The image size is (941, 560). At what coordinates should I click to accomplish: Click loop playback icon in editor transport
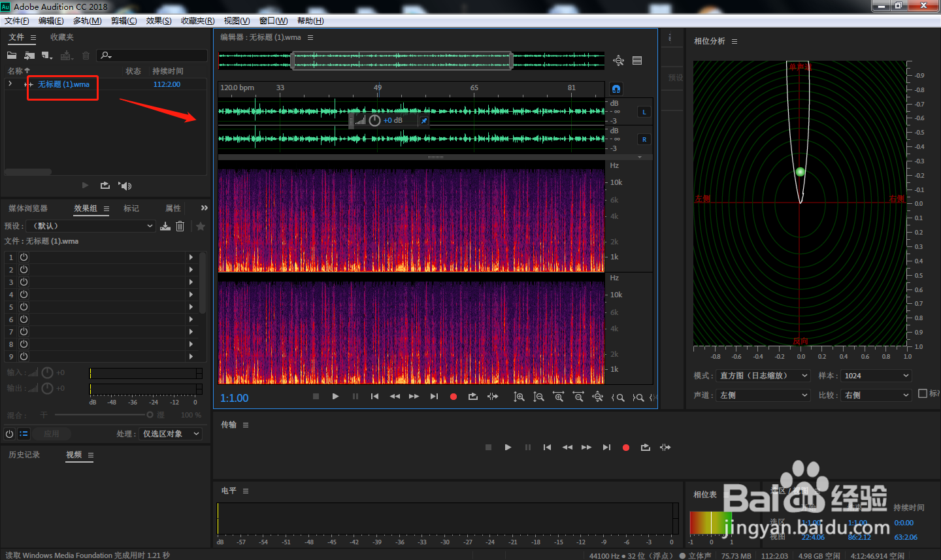(x=473, y=397)
